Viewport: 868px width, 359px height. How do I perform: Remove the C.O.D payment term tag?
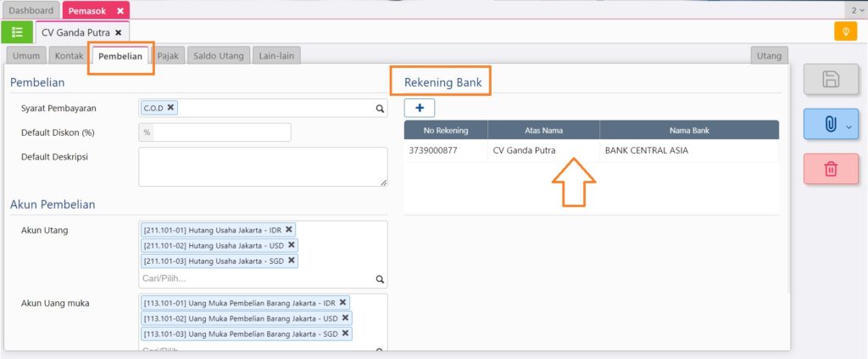(x=170, y=108)
